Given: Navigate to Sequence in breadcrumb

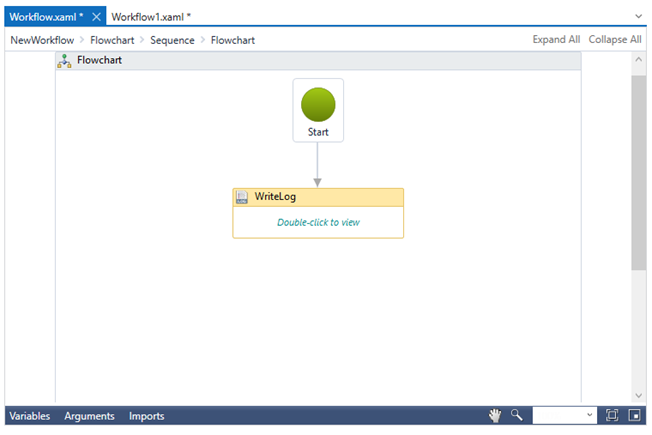Looking at the screenshot, I should click(172, 40).
